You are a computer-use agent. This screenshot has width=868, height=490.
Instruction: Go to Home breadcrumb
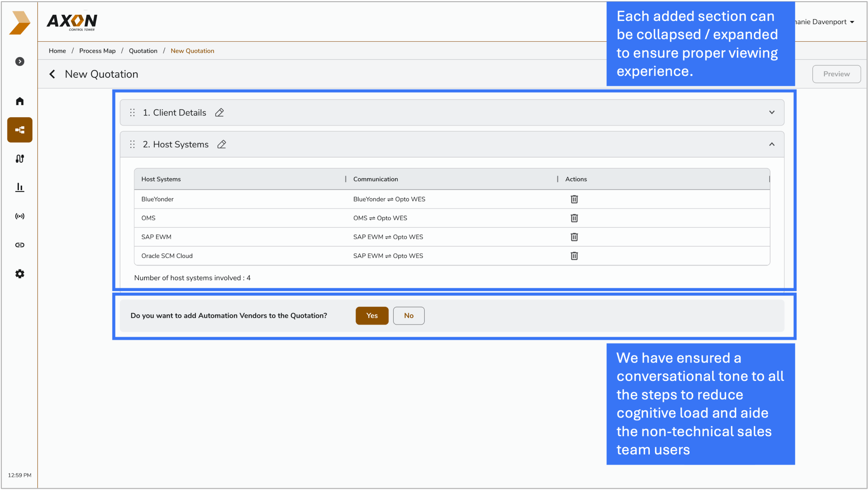tap(57, 51)
